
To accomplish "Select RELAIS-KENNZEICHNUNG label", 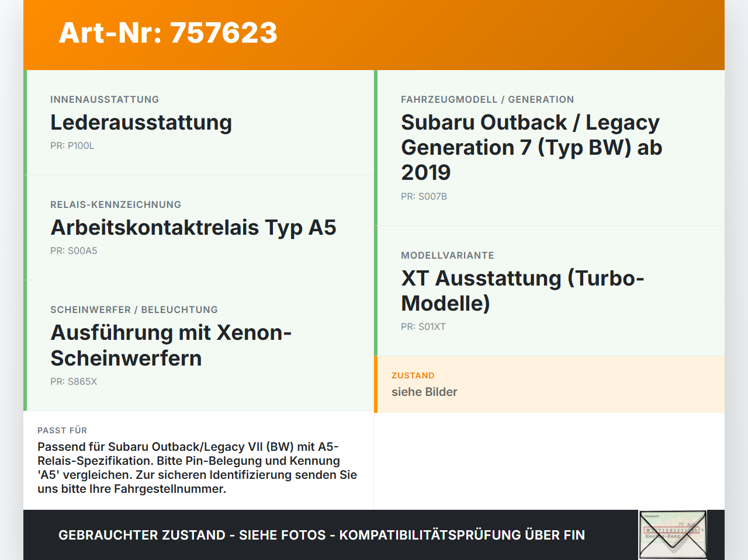I will point(116,204).
